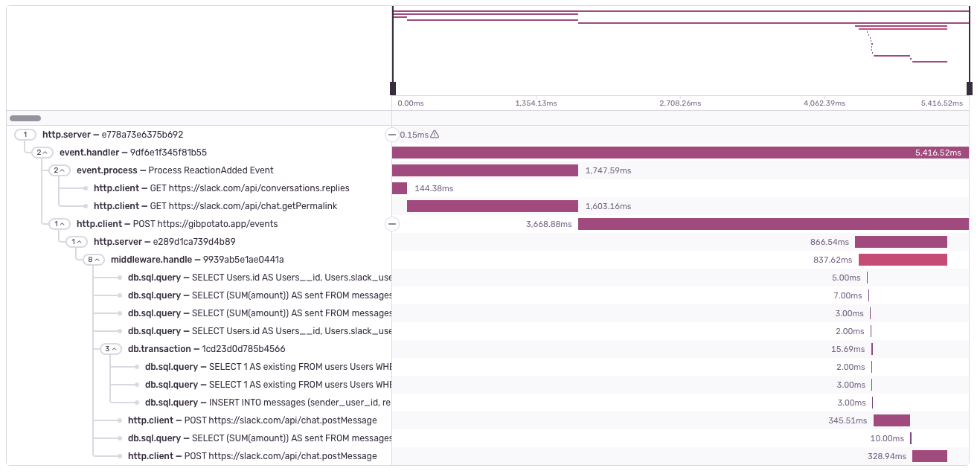The image size is (980, 474).
Task: Collapse the event.process Process ReactionAdded subtree
Action: tap(61, 170)
